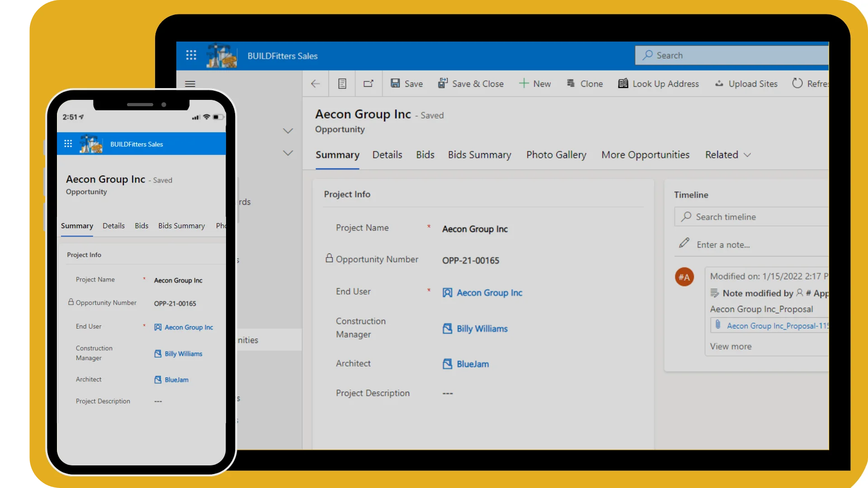The image size is (868, 488).
Task: Open the More Opportunities tab
Action: point(645,155)
